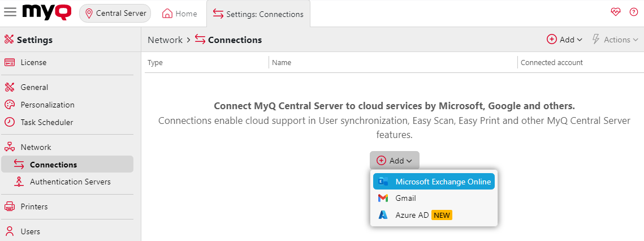
Task: Open Users settings in sidebar
Action: tap(30, 231)
